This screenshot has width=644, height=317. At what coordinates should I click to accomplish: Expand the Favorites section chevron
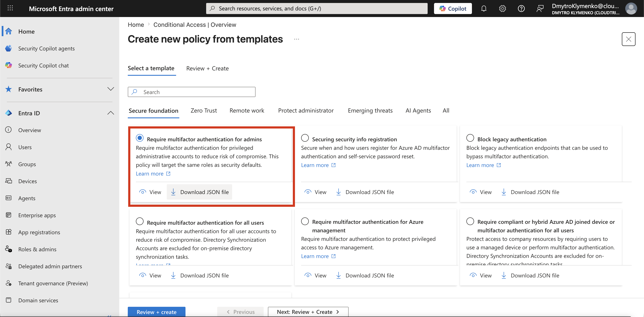(111, 89)
